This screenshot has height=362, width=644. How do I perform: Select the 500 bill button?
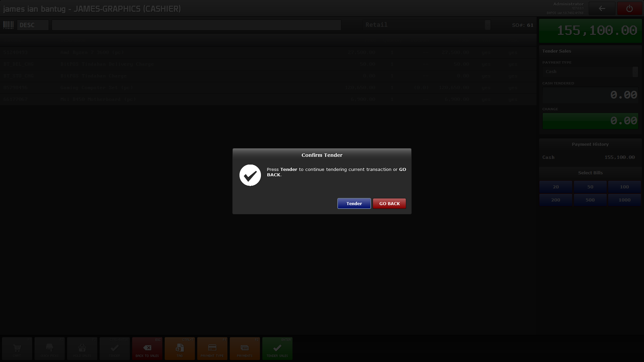590,200
